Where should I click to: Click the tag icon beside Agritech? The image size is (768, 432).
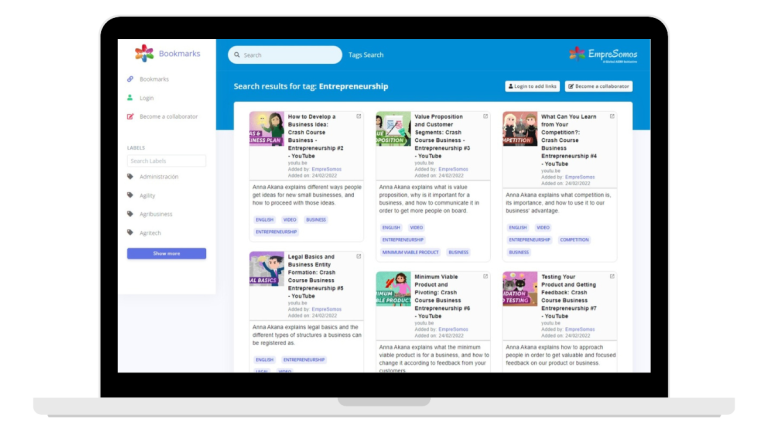click(130, 233)
